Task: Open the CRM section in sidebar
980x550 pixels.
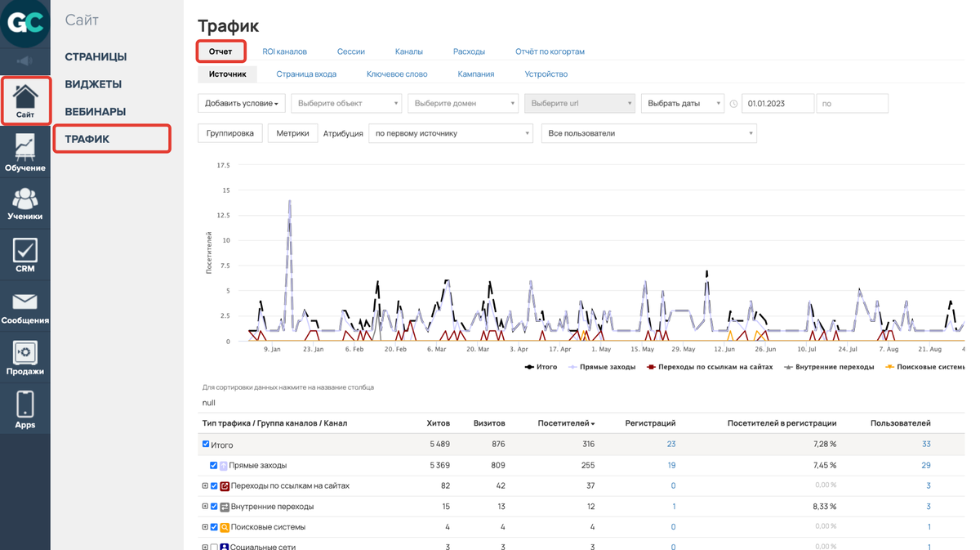Action: click(x=25, y=255)
